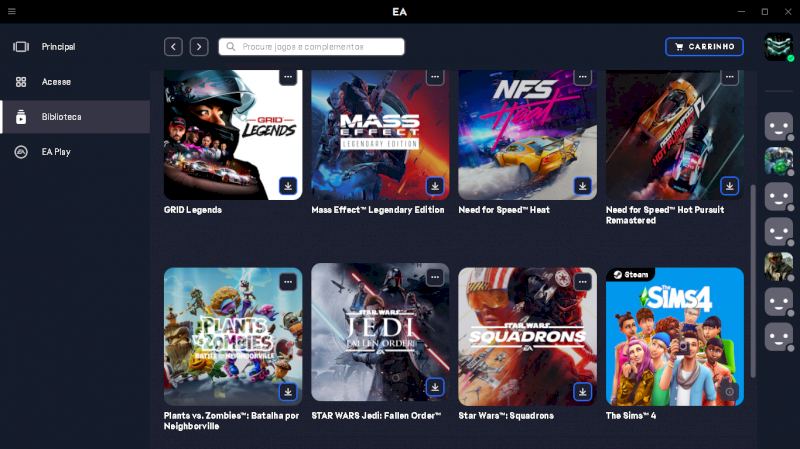The image size is (800, 449).
Task: Open Mass Effect Legendary Edition cover art
Action: pyautogui.click(x=380, y=135)
